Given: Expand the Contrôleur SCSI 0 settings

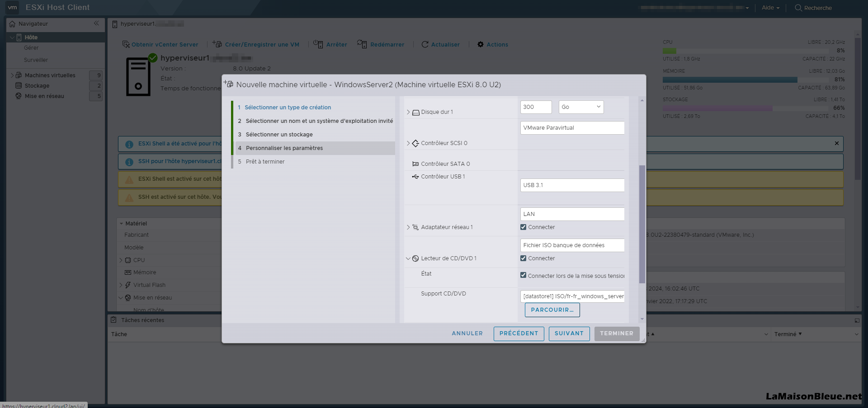Looking at the screenshot, I should (408, 143).
